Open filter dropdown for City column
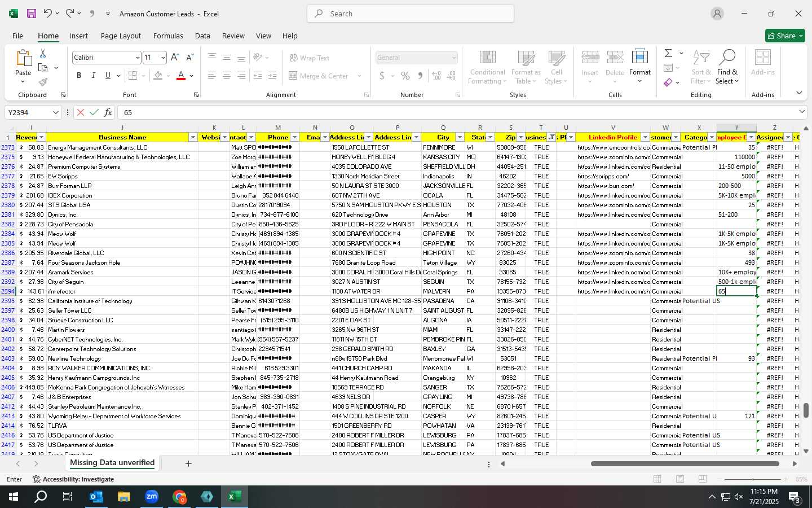Viewport: 812px width, 508px height. click(x=460, y=138)
